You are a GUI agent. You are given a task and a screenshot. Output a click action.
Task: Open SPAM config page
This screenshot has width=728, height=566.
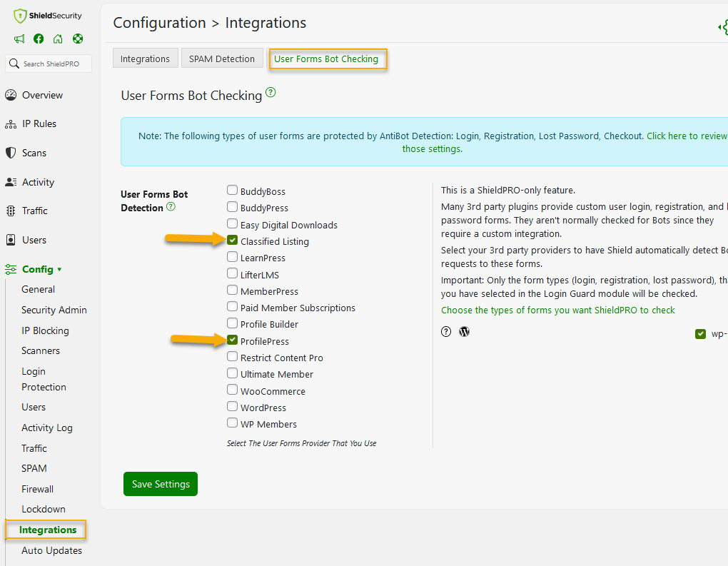point(34,468)
